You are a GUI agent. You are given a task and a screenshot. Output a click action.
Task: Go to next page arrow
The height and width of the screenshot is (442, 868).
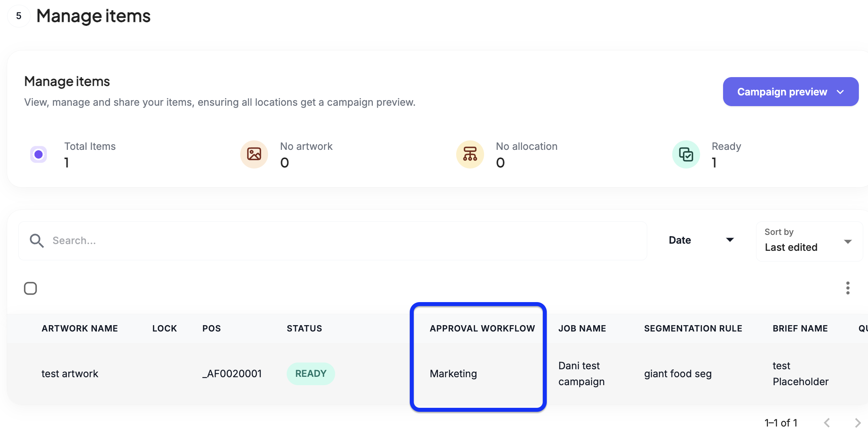[x=858, y=423]
